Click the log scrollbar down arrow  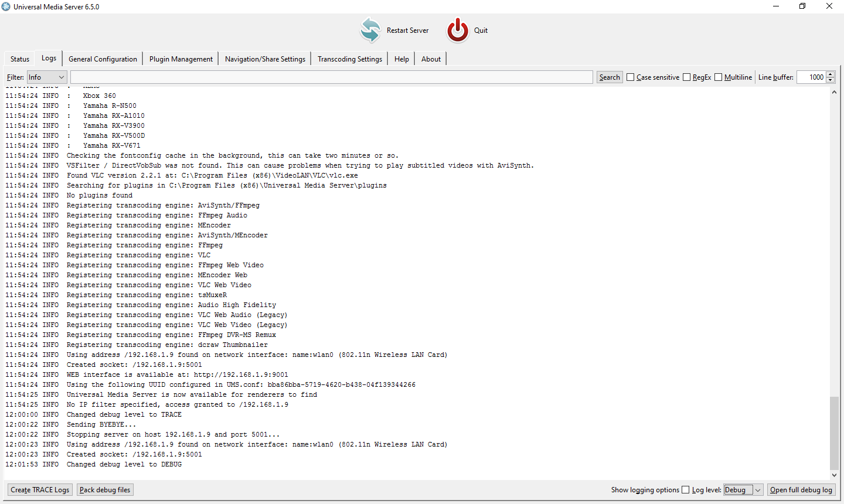coord(834,475)
